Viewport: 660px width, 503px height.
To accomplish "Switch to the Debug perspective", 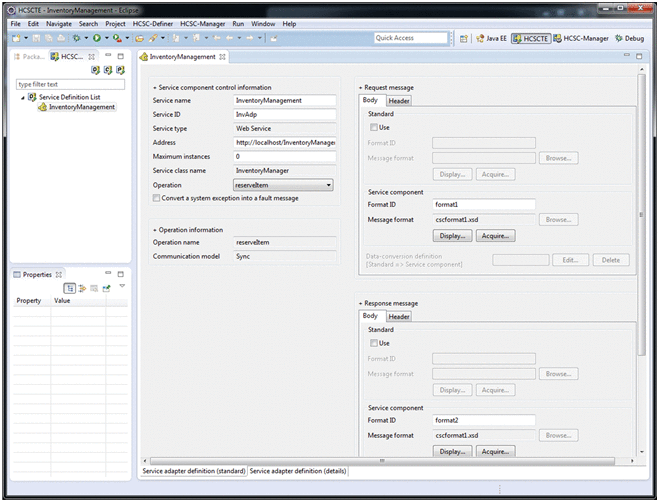I will click(x=630, y=38).
